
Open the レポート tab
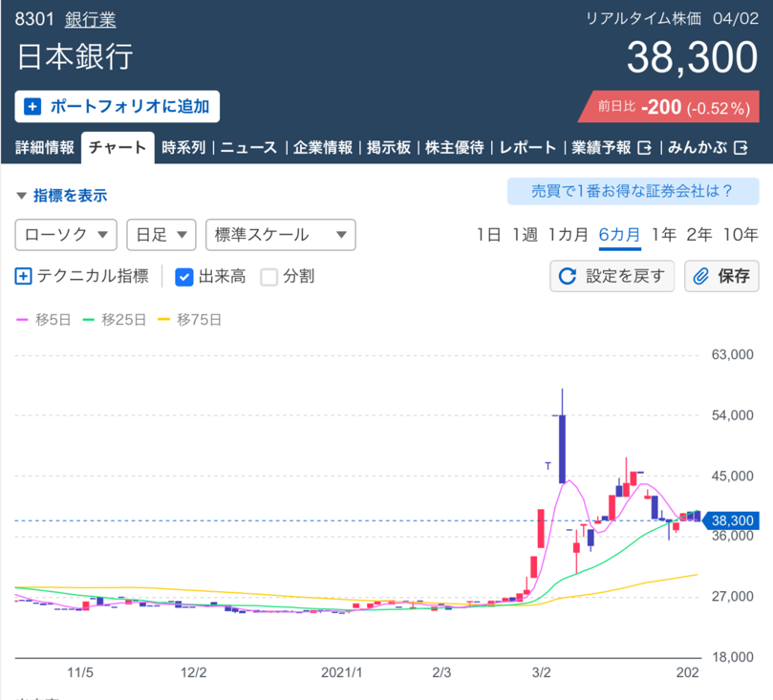click(528, 147)
